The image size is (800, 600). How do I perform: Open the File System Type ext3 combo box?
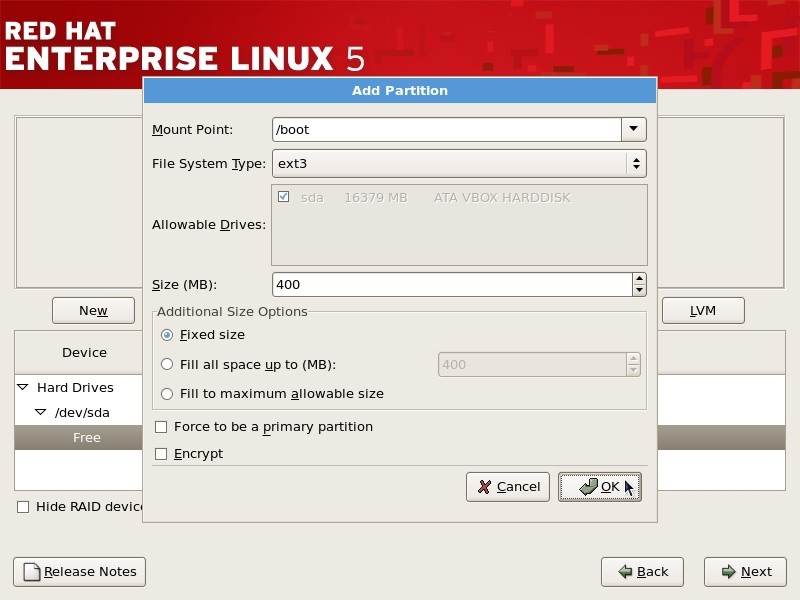459,163
